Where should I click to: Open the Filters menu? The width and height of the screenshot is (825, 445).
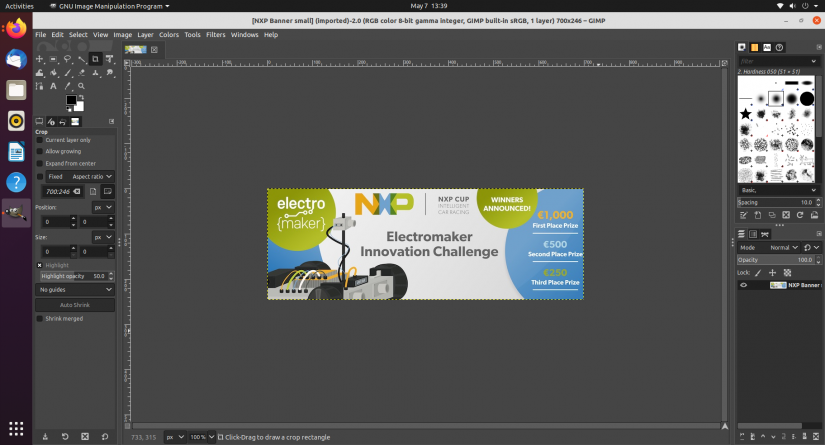point(216,35)
